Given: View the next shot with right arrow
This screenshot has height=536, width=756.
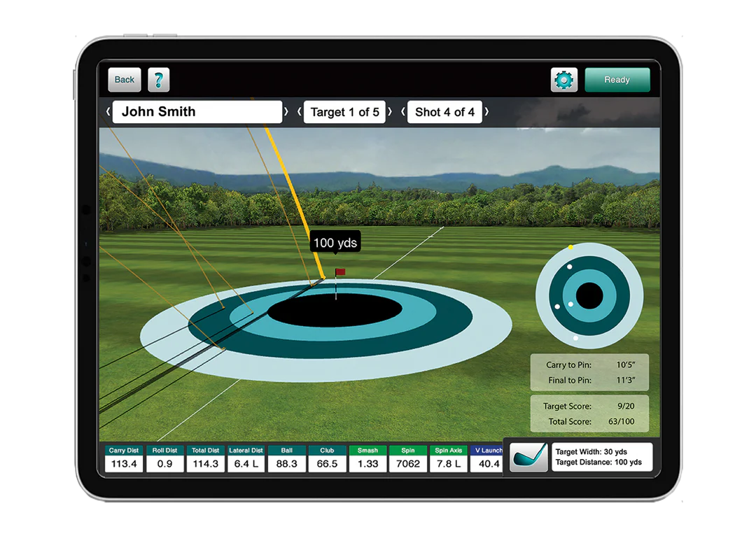Looking at the screenshot, I should [x=486, y=112].
